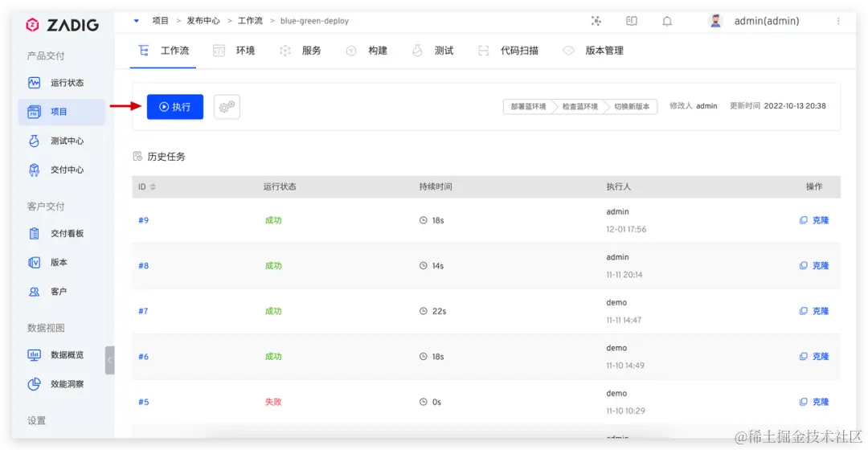Screen dimensions: 868x450
Task: Click 项目 in the breadcrumb
Action: (161, 21)
